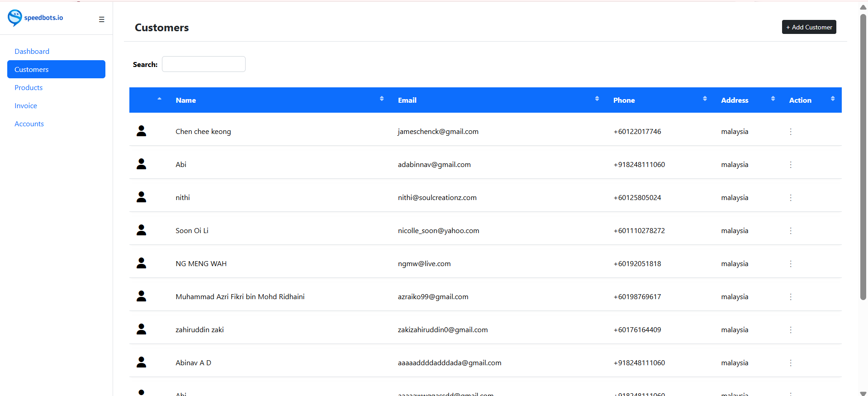The width and height of the screenshot is (868, 396).
Task: Click name zahiruddin zaki
Action: pos(199,330)
